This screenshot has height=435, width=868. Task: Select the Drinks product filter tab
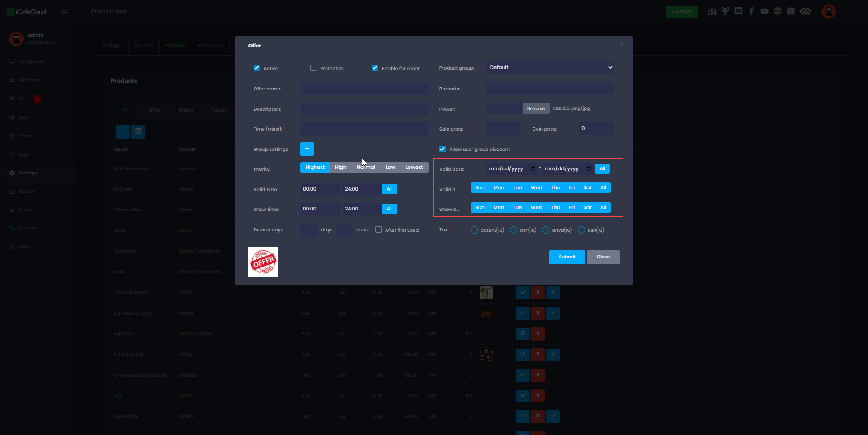pyautogui.click(x=185, y=110)
